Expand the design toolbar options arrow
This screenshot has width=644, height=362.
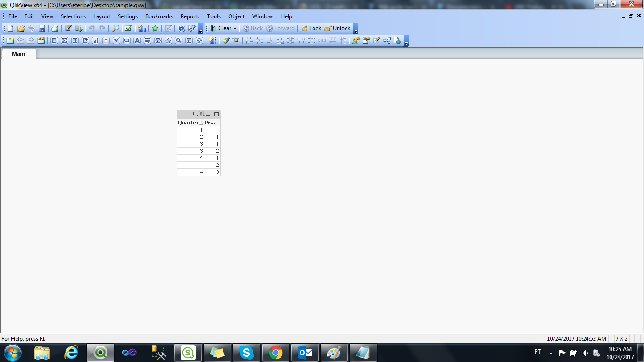coord(406,41)
